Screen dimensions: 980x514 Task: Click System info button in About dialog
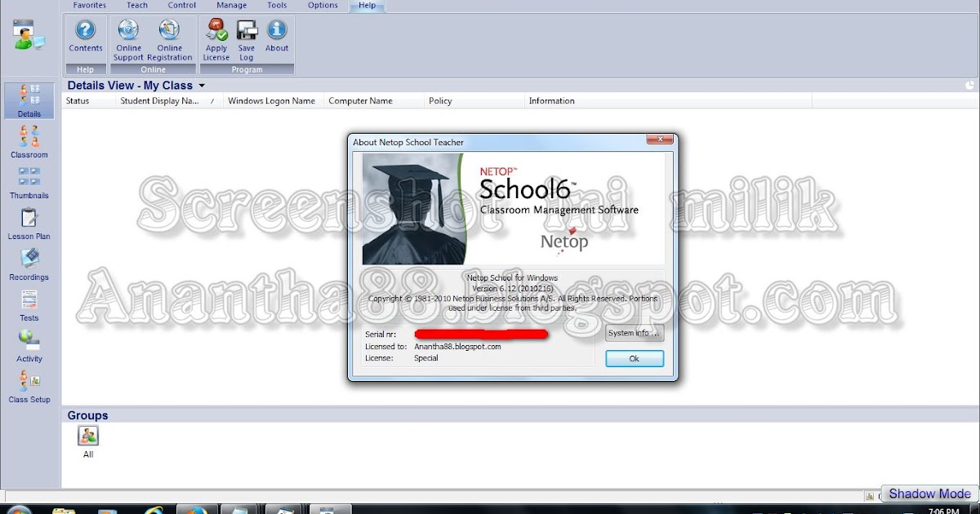pyautogui.click(x=635, y=333)
